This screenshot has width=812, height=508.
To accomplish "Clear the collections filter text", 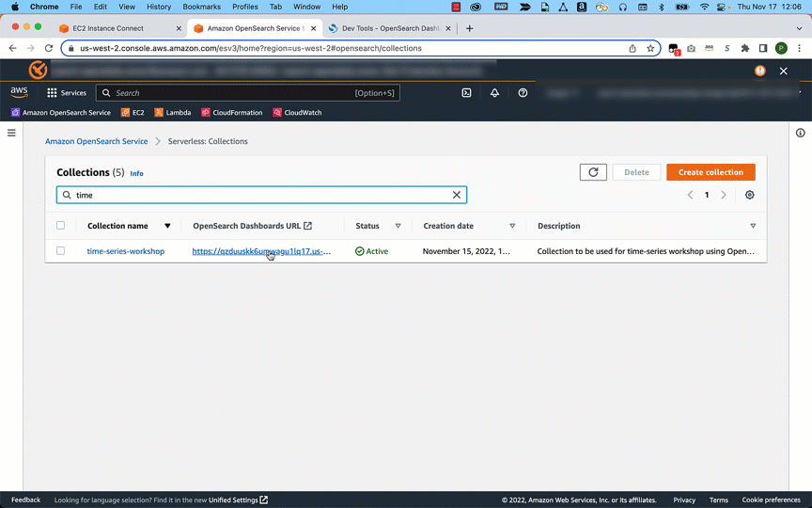I will (x=457, y=195).
